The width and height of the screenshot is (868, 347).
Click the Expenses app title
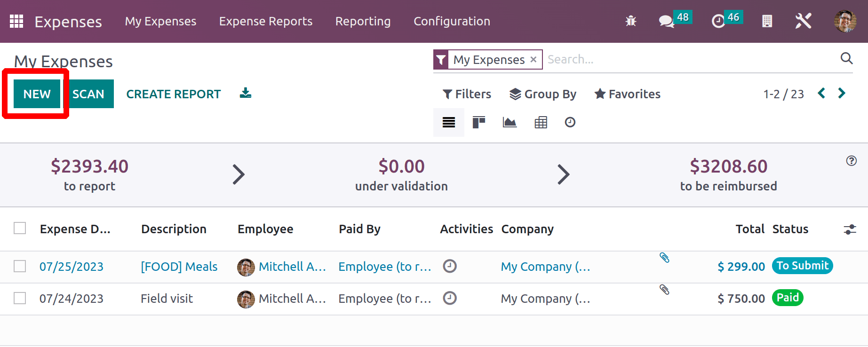tap(68, 22)
